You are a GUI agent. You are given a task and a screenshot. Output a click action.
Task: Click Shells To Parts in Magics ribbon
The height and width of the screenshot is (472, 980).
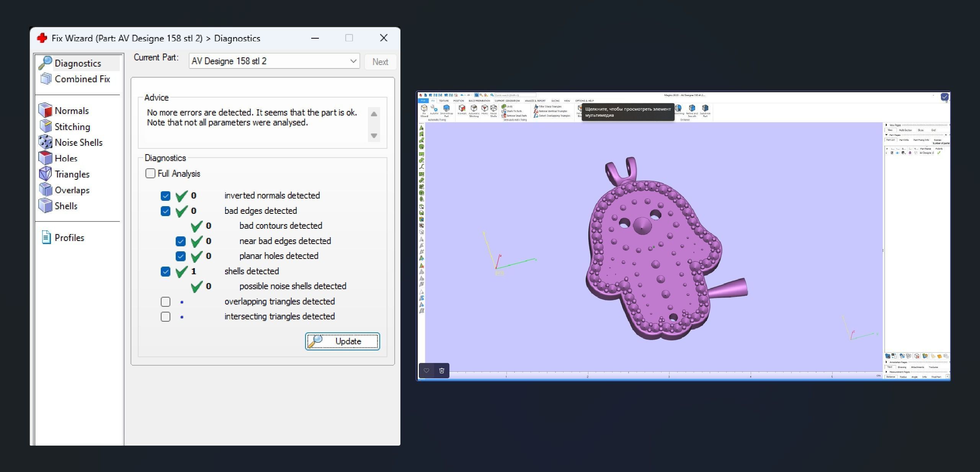click(512, 111)
